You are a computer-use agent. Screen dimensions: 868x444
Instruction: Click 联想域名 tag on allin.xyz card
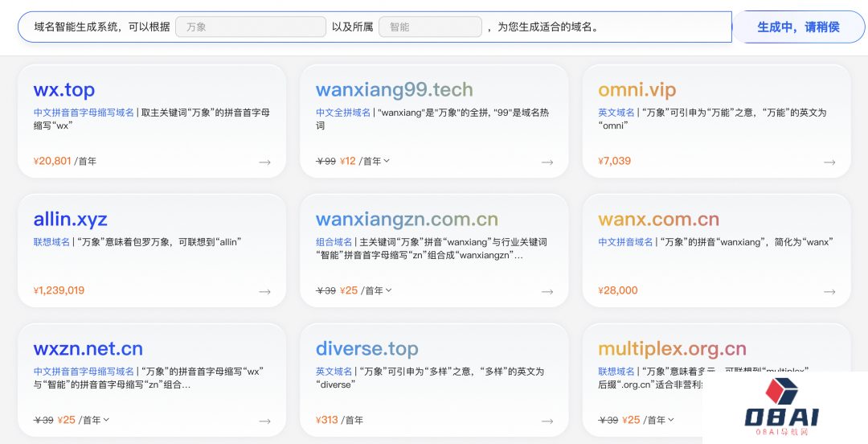(x=51, y=242)
